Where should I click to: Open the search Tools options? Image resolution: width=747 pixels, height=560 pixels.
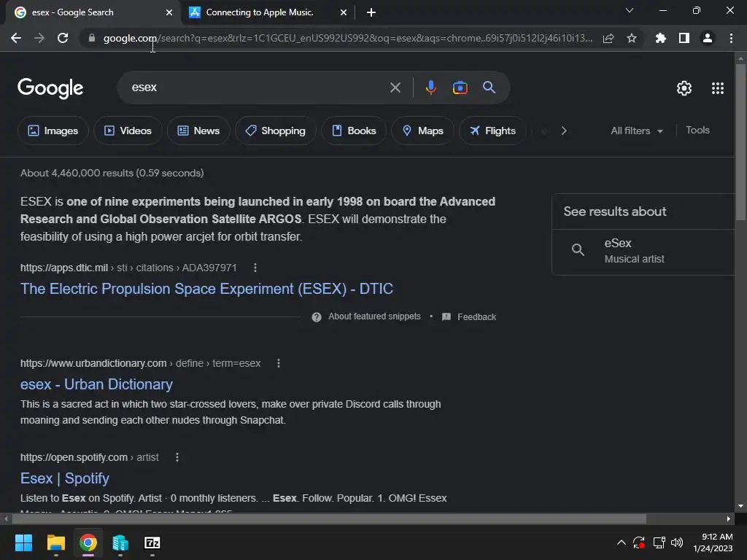click(x=697, y=130)
